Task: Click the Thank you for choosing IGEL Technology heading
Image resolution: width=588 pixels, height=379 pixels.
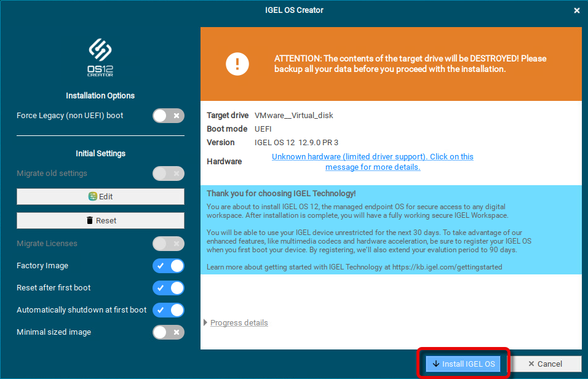Action: point(281,194)
